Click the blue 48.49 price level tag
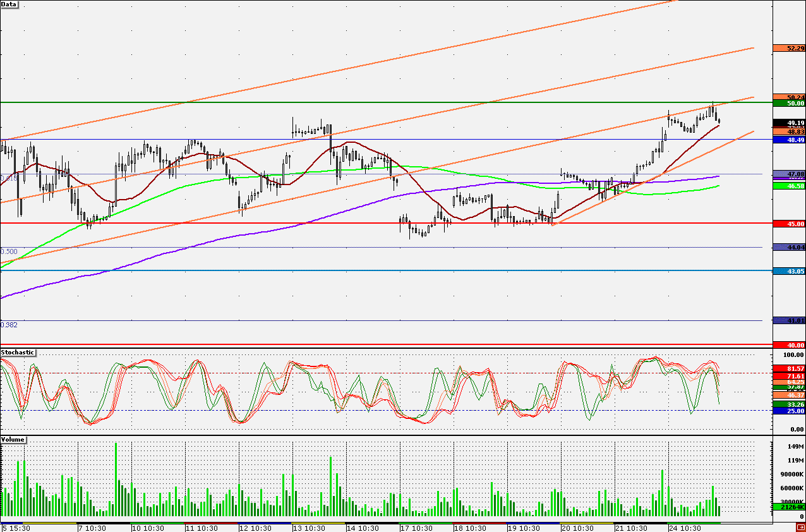 789,140
